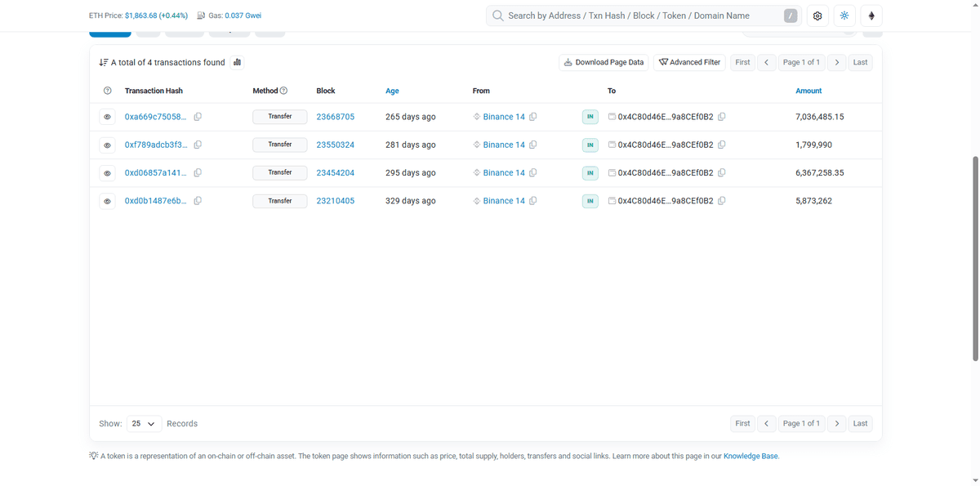This screenshot has width=980, height=486.
Task: Click the sort icon beside total transactions found
Action: [x=103, y=62]
